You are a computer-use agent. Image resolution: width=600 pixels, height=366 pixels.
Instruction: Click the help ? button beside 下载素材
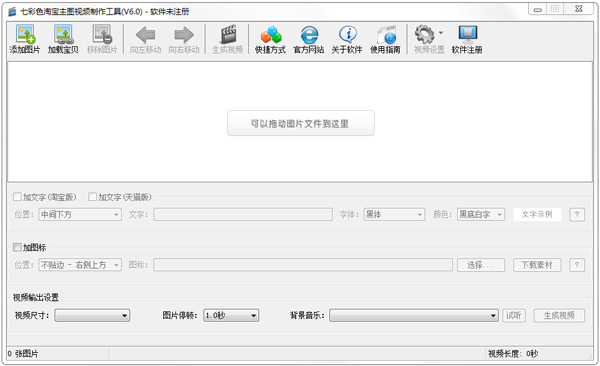point(577,265)
